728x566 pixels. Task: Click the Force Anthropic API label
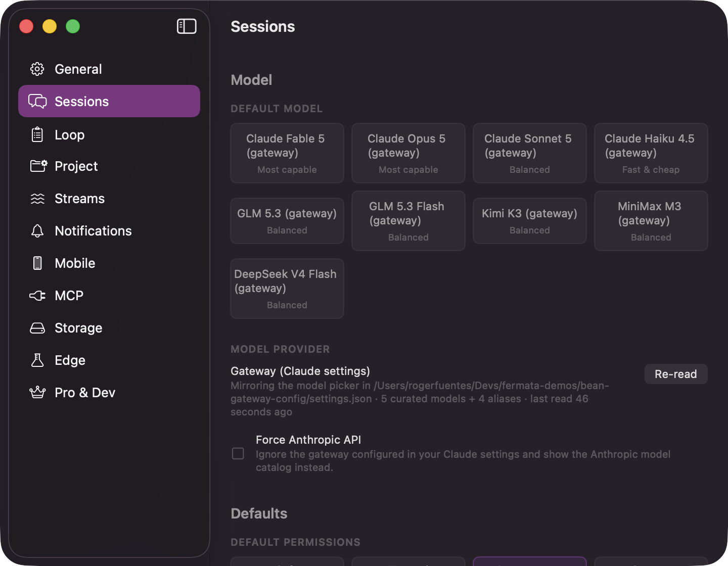[x=308, y=440]
